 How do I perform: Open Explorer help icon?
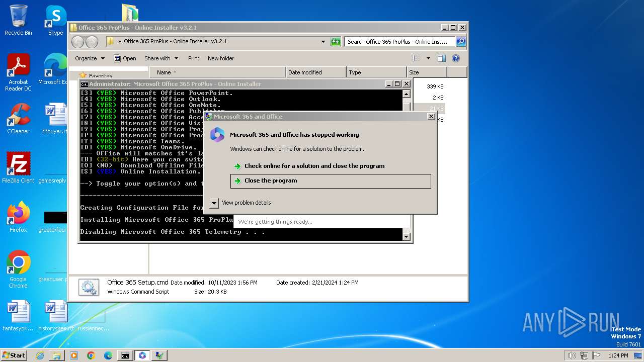[456, 58]
